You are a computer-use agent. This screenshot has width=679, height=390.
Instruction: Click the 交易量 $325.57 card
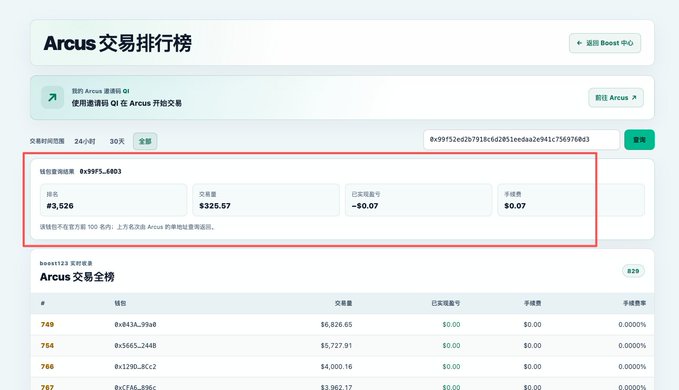266,200
